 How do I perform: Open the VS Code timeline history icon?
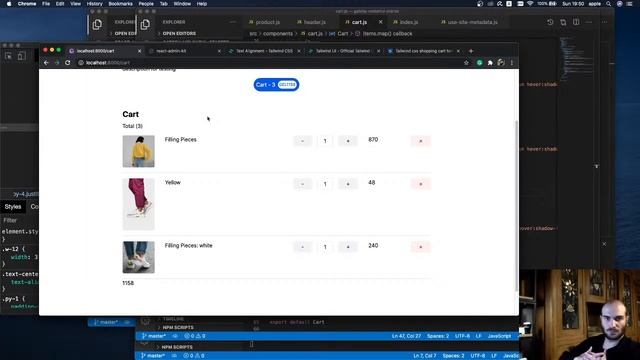point(550,22)
